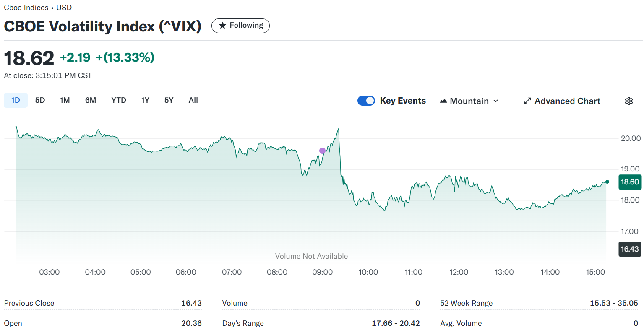Click the +(13.33%) percent change

pos(125,57)
